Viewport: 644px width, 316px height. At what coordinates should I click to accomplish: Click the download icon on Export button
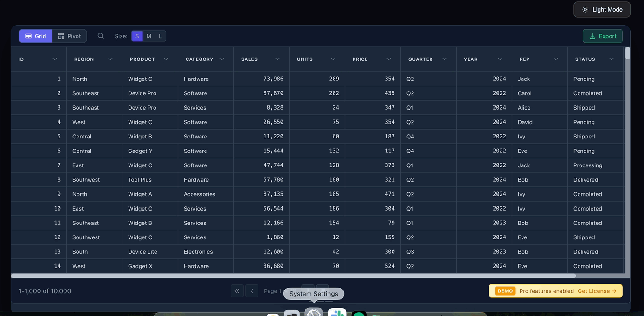tap(592, 36)
